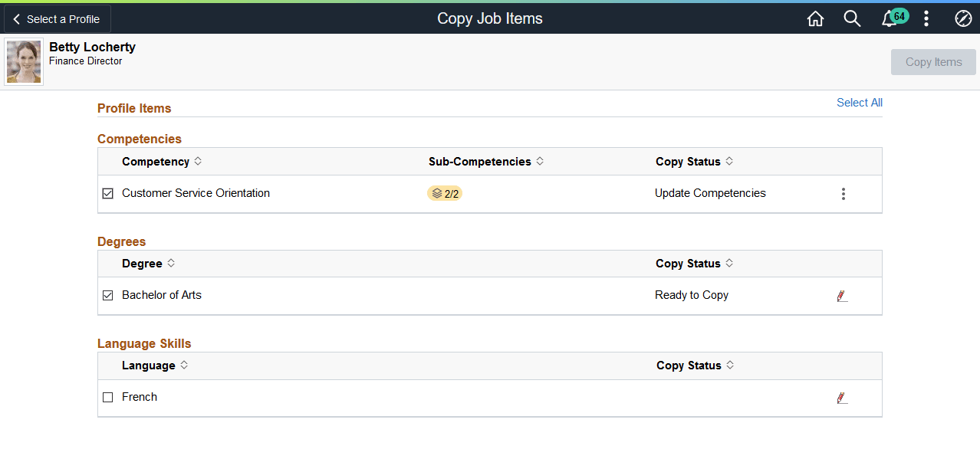Deselect the Bachelor of Arts checkbox
Viewport: 980px width, 459px height.
107,295
